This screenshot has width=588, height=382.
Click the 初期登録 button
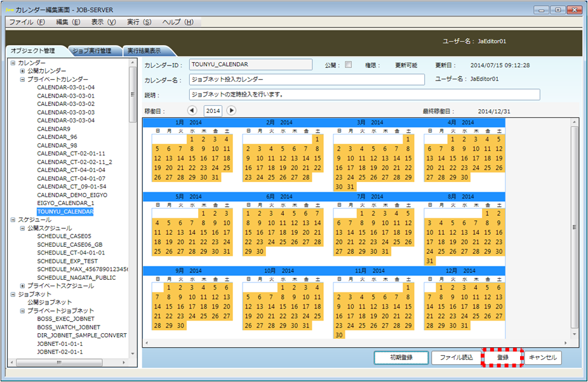[401, 358]
